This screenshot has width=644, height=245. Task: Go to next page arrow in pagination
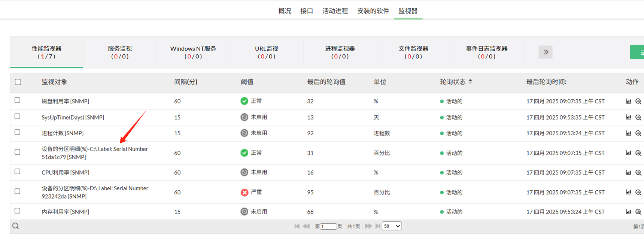(x=368, y=226)
